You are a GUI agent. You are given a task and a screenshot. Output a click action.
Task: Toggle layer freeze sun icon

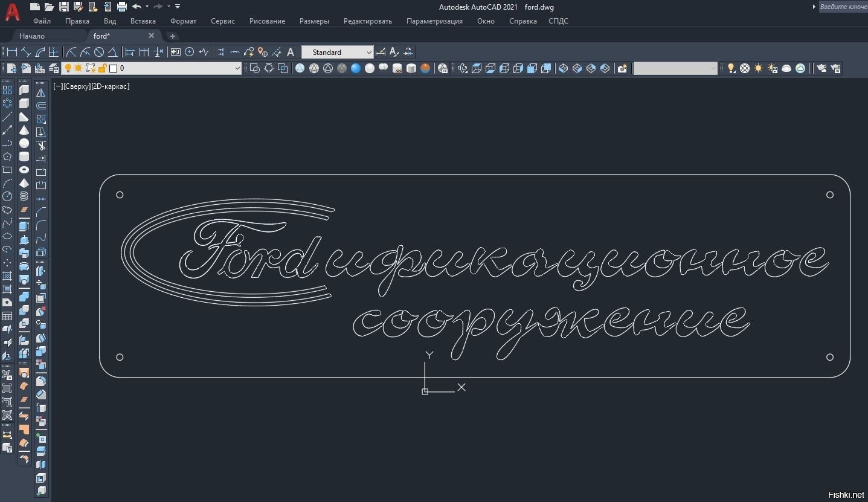coord(79,68)
